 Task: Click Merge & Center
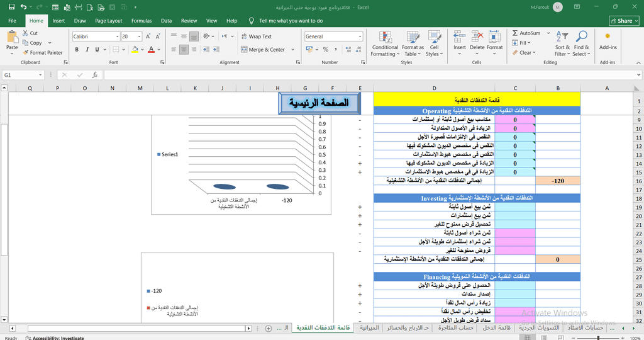tap(264, 50)
